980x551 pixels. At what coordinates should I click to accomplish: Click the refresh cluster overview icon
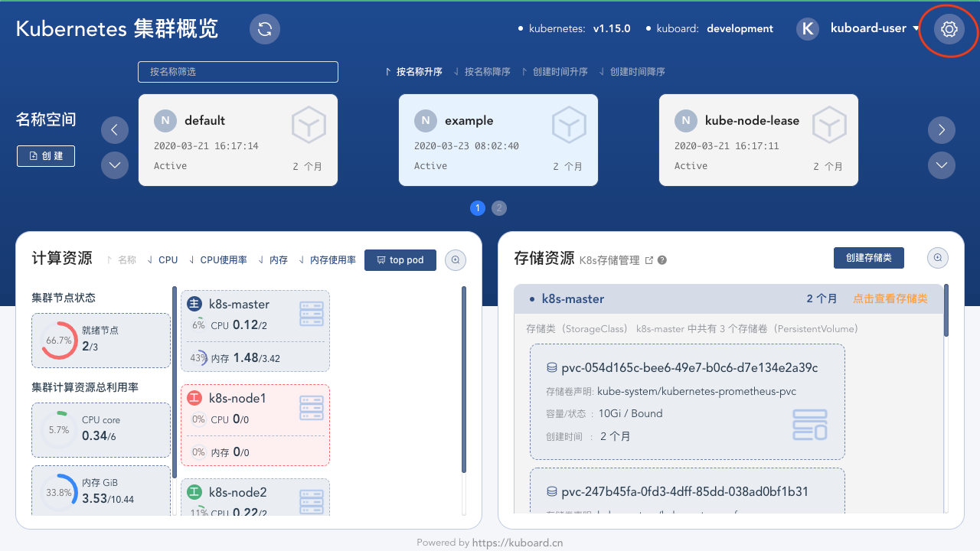tap(265, 29)
